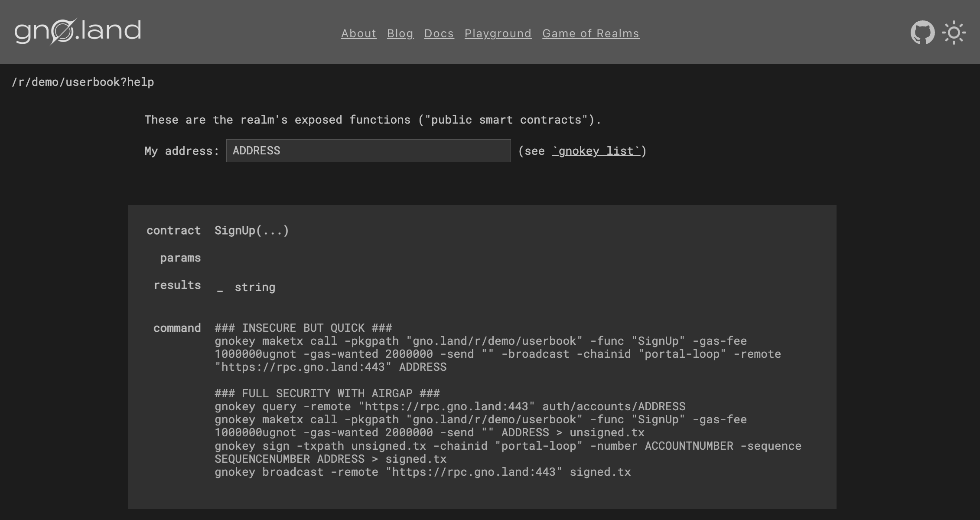Click the command label beside the gnokey instructions
Viewport: 980px width, 520px height.
[177, 328]
